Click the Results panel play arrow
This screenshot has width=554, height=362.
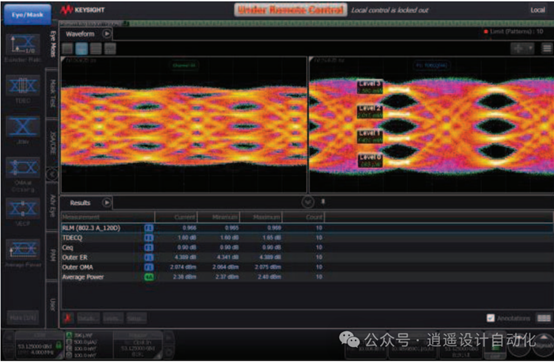pos(106,203)
